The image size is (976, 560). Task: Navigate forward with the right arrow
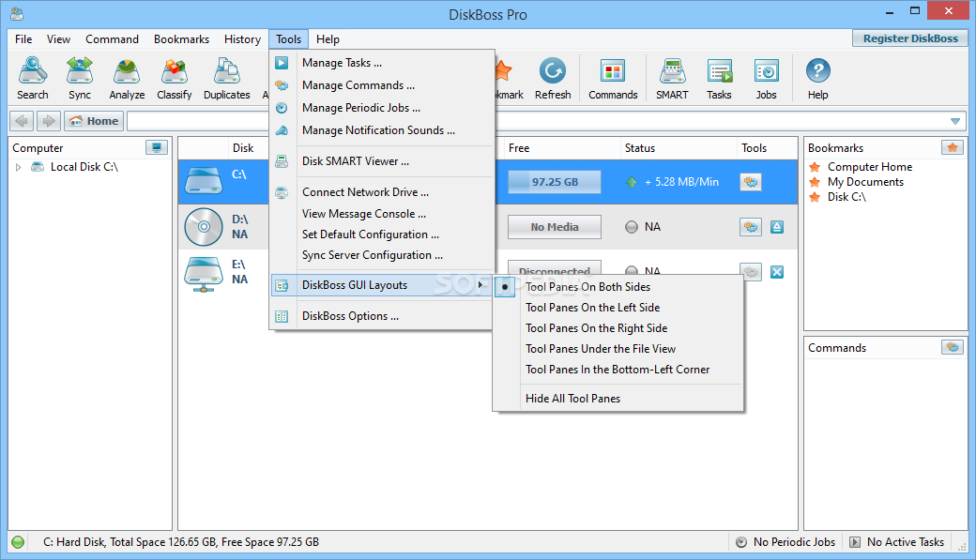[49, 121]
